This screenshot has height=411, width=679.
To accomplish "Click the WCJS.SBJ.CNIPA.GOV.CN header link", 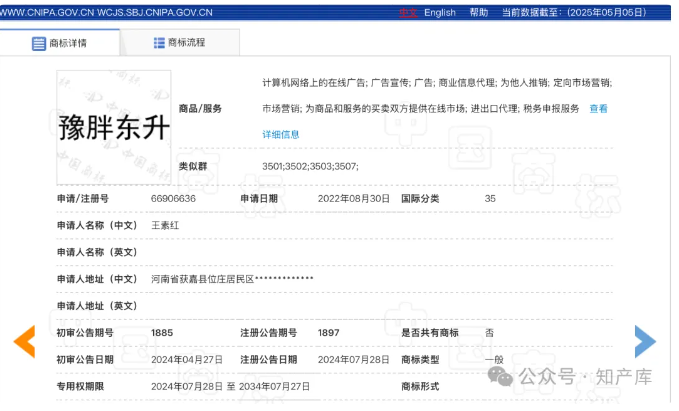I will (155, 13).
